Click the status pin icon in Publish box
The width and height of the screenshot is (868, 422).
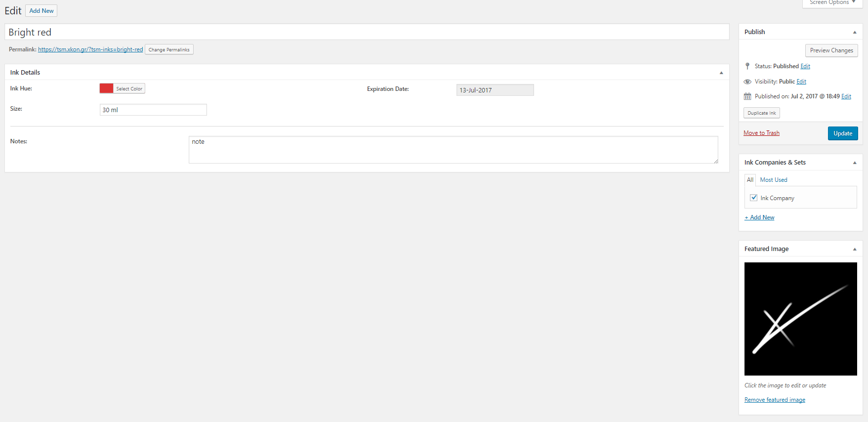point(747,66)
